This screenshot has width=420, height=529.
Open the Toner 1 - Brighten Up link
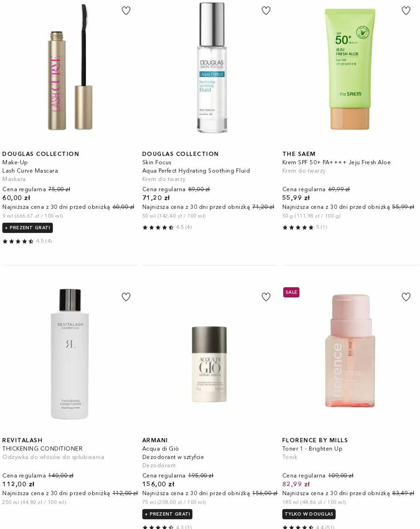tap(312, 449)
